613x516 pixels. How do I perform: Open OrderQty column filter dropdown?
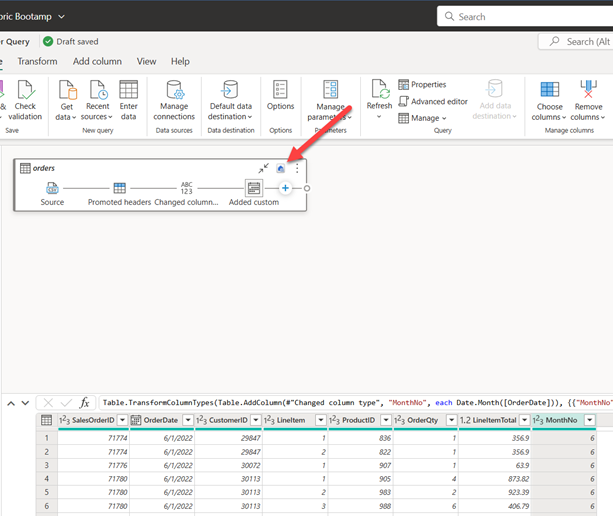[452, 420]
